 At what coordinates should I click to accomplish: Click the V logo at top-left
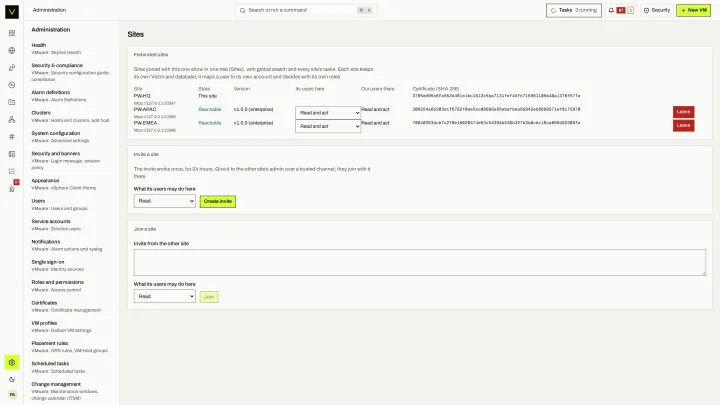[x=12, y=11]
